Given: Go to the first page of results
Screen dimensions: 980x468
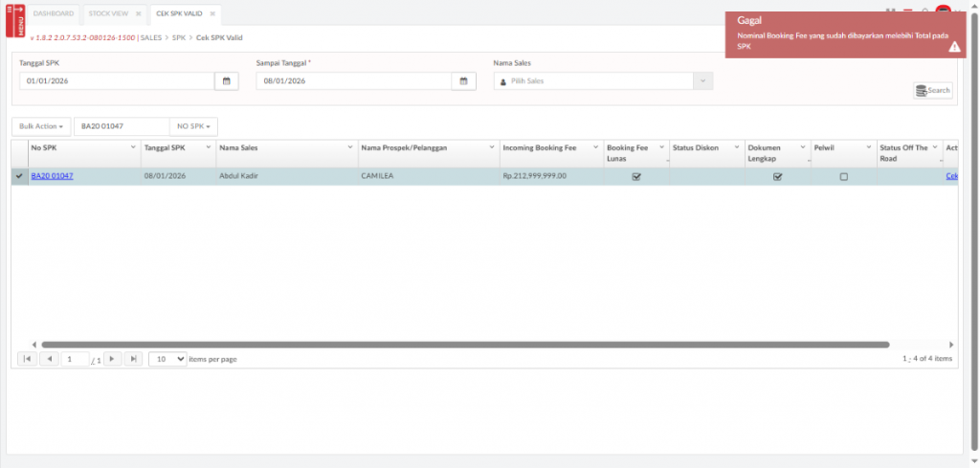Looking at the screenshot, I should pos(27,359).
